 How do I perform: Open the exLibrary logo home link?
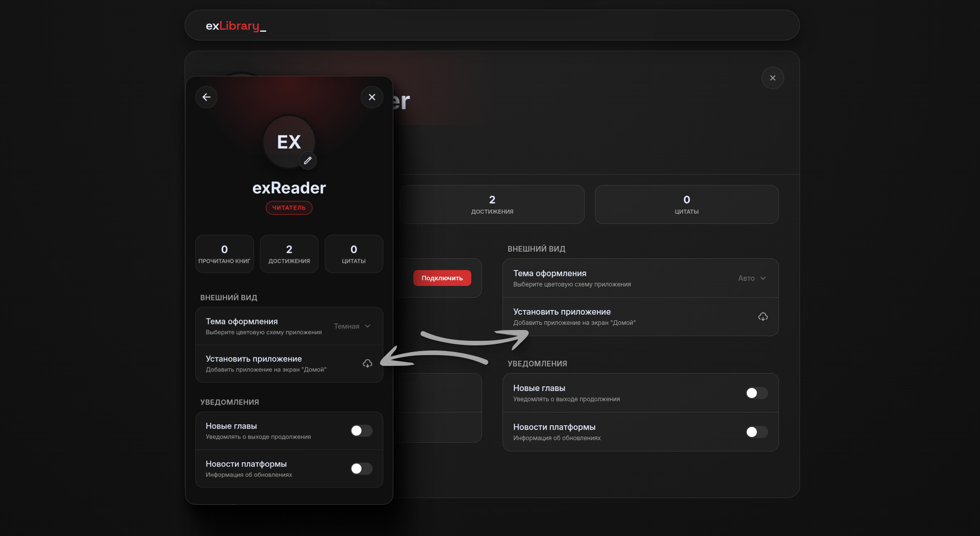(236, 26)
